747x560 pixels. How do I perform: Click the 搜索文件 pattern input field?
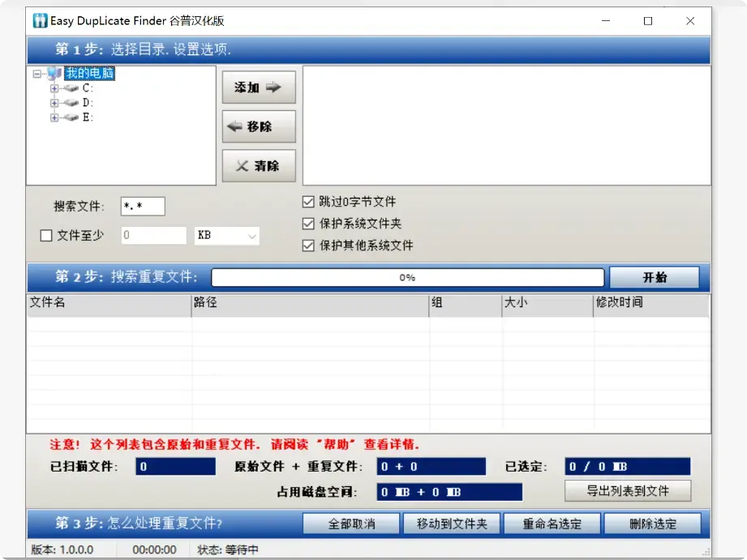144,205
